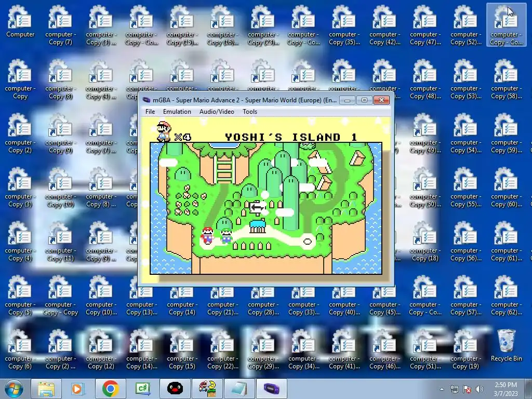This screenshot has height=399, width=532.
Task: Open the C# application in the taskbar
Action: tap(142, 389)
